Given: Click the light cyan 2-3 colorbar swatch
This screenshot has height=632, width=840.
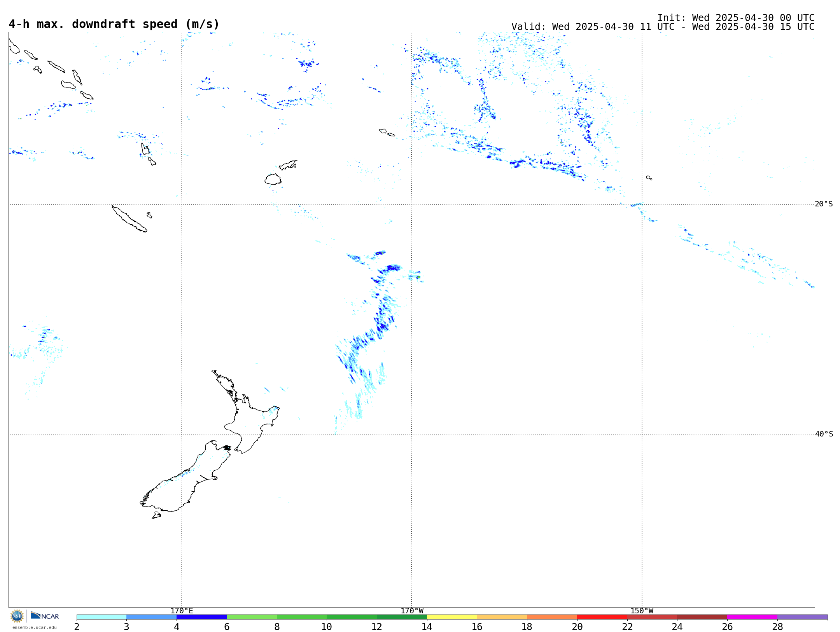Looking at the screenshot, I should [101, 617].
